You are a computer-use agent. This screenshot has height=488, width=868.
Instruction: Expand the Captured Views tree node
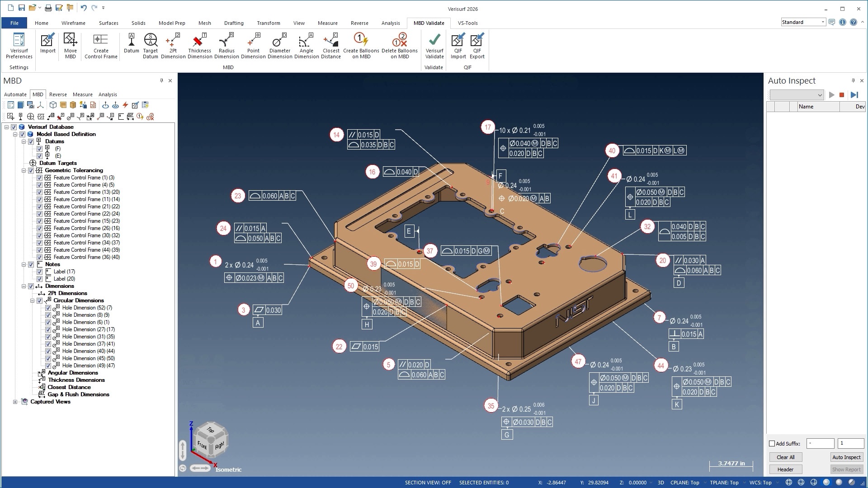[15, 402]
